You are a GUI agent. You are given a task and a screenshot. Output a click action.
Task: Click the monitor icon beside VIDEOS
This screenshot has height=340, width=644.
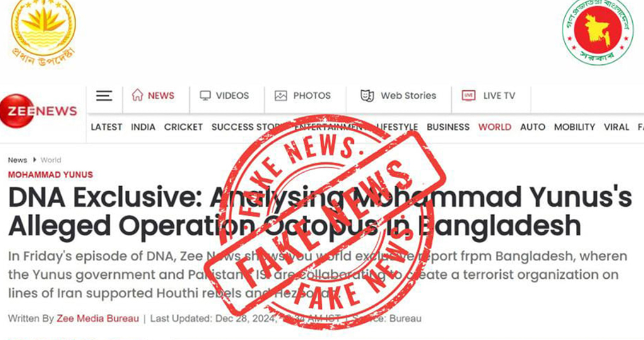pyautogui.click(x=205, y=96)
